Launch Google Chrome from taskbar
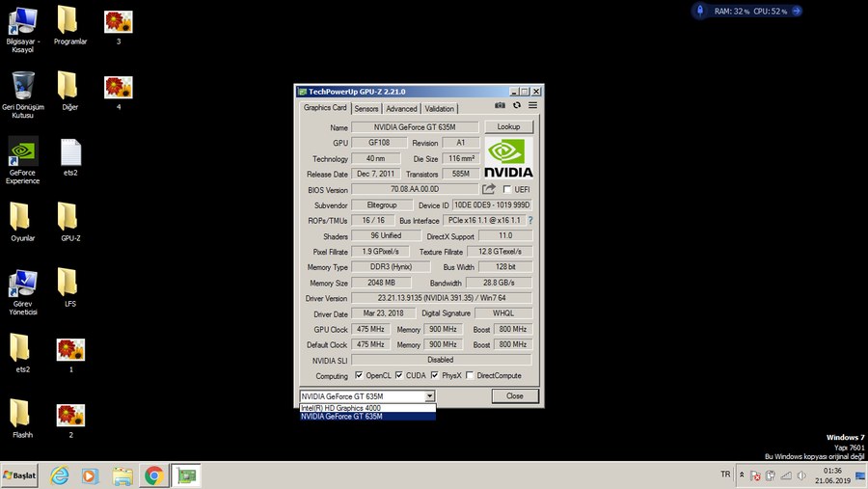 click(154, 475)
